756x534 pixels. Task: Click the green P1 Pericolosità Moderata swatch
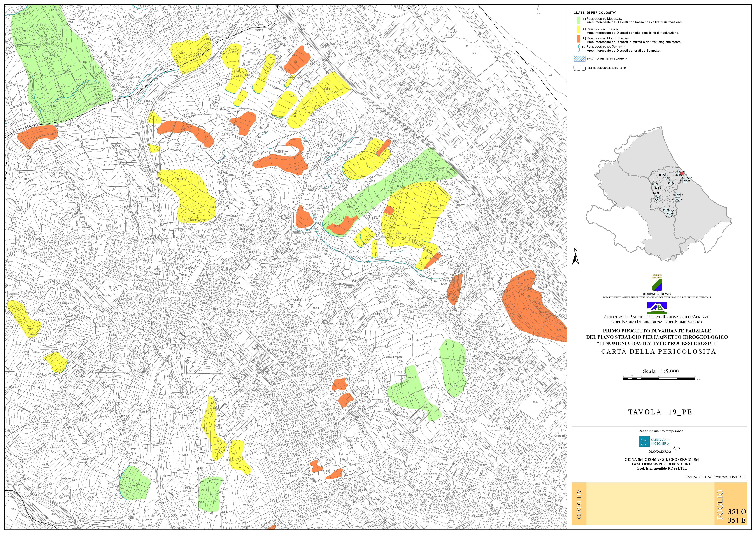(x=579, y=21)
